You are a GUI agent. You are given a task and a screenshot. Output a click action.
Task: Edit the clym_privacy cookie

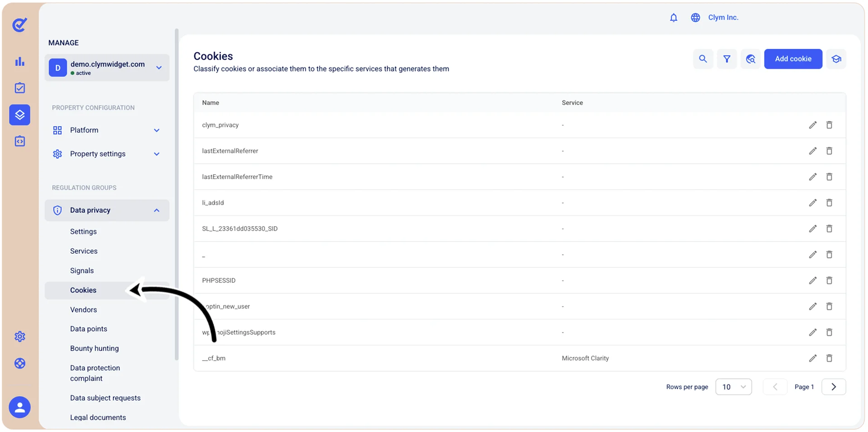coord(813,125)
